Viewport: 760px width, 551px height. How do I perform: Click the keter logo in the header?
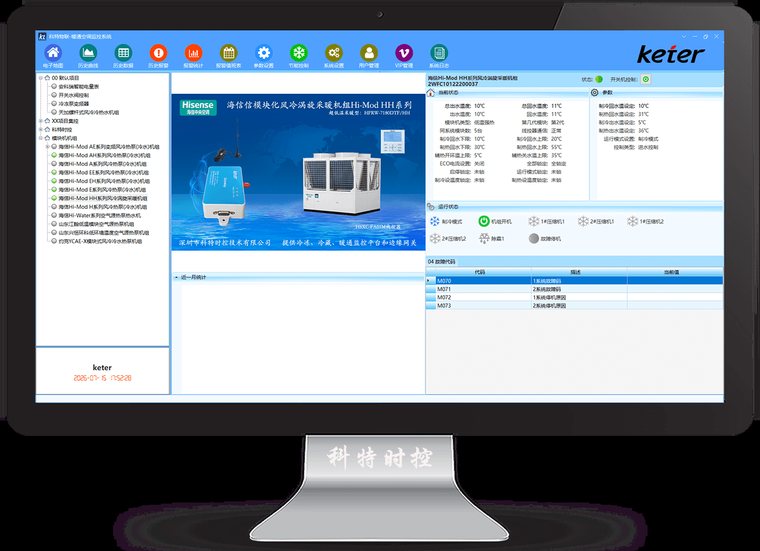(670, 54)
